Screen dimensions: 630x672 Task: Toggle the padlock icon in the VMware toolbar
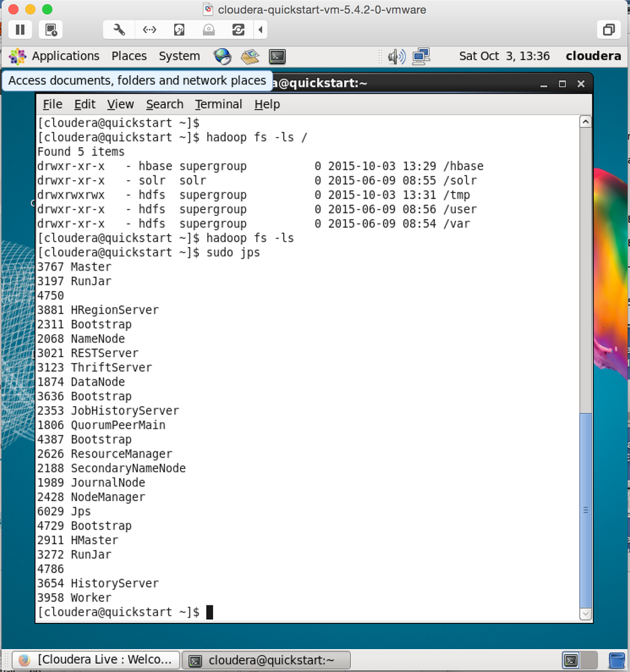[x=208, y=30]
